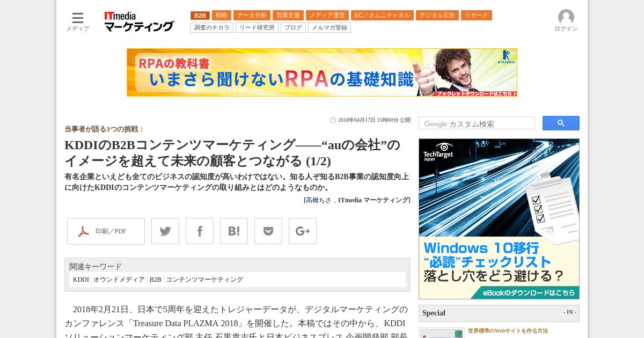Click the 当事者が語る3つの挑戦 subtitle
Screen dimensions: 644x338
(105, 129)
